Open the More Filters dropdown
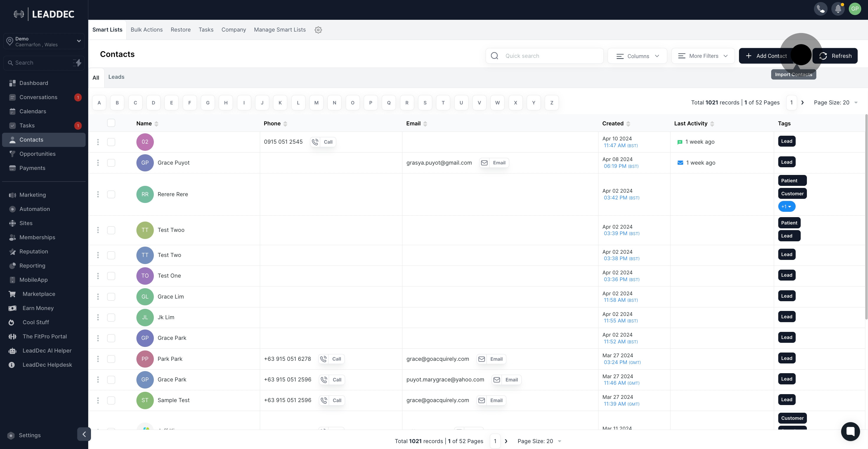The width and height of the screenshot is (868, 449). (x=703, y=56)
